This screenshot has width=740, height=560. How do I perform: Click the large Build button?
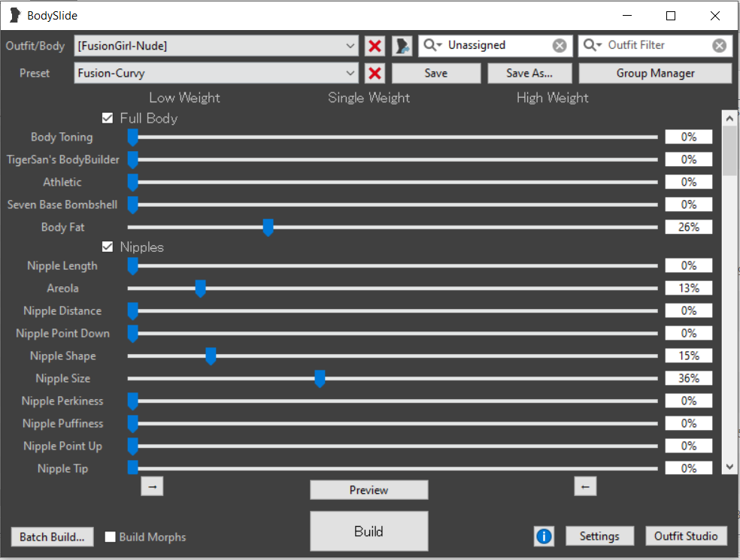tap(369, 531)
